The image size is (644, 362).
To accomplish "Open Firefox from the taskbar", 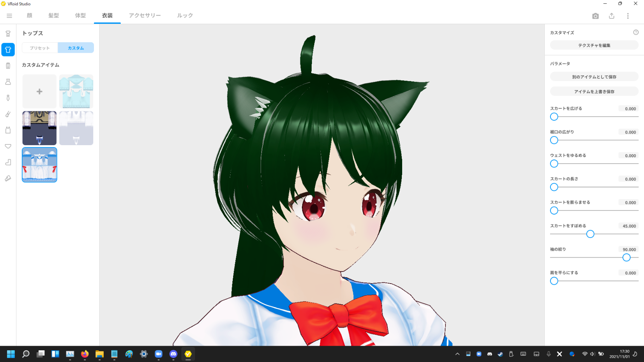I will (x=85, y=354).
